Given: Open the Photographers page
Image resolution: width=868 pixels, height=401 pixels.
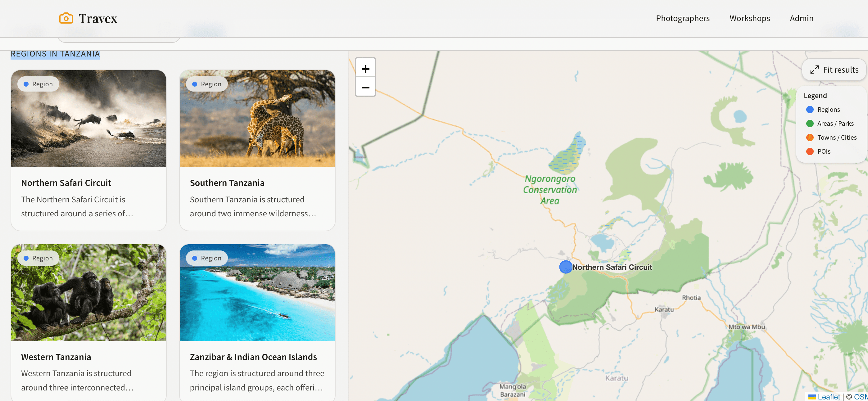Looking at the screenshot, I should (683, 18).
